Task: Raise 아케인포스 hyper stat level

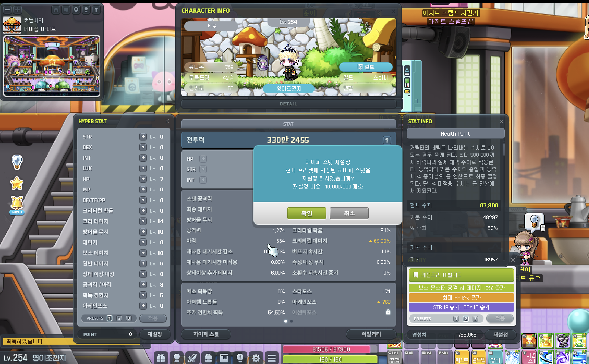Action: tap(143, 306)
